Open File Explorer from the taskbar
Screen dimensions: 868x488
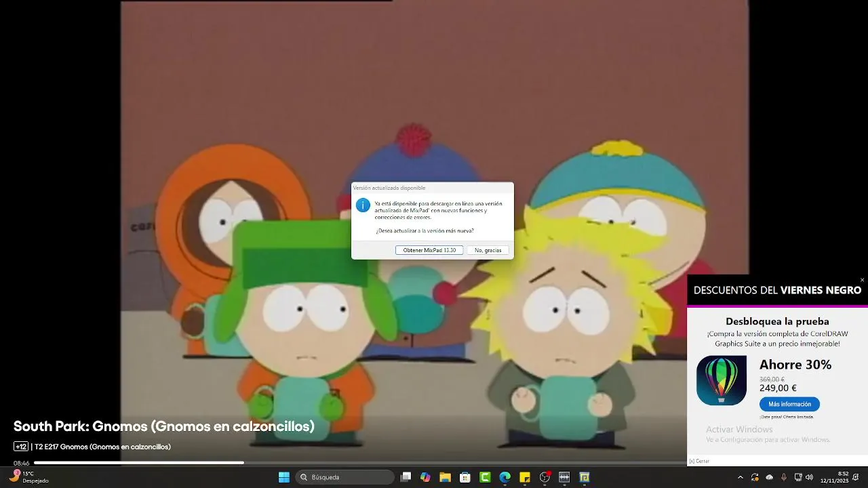point(445,477)
